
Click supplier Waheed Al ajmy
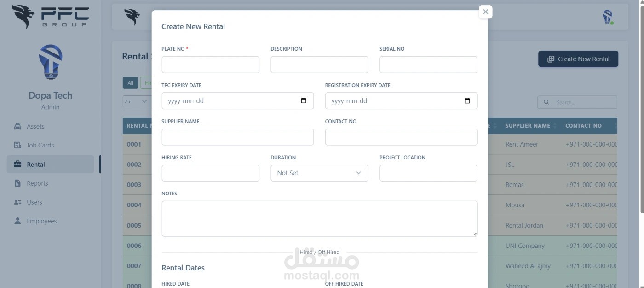pos(528,266)
